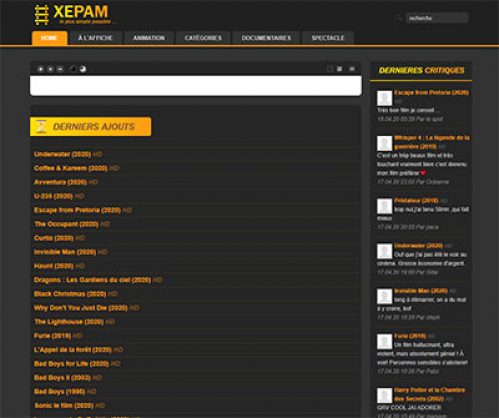Open U-235 (2020) link

(x=53, y=196)
